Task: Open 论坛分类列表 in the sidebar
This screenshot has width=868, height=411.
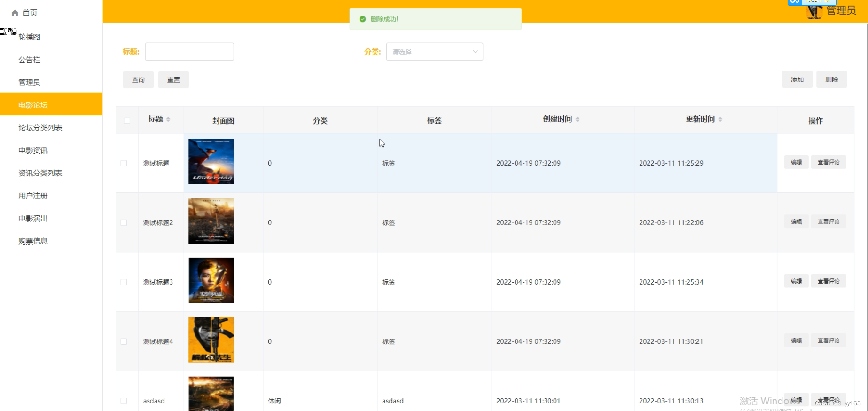Action: pyautogui.click(x=51, y=127)
